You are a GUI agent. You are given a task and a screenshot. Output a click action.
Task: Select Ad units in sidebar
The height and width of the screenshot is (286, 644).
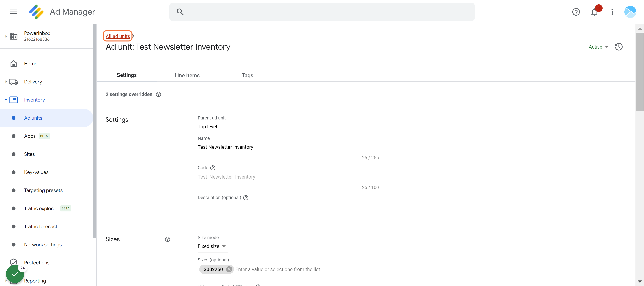point(46,118)
